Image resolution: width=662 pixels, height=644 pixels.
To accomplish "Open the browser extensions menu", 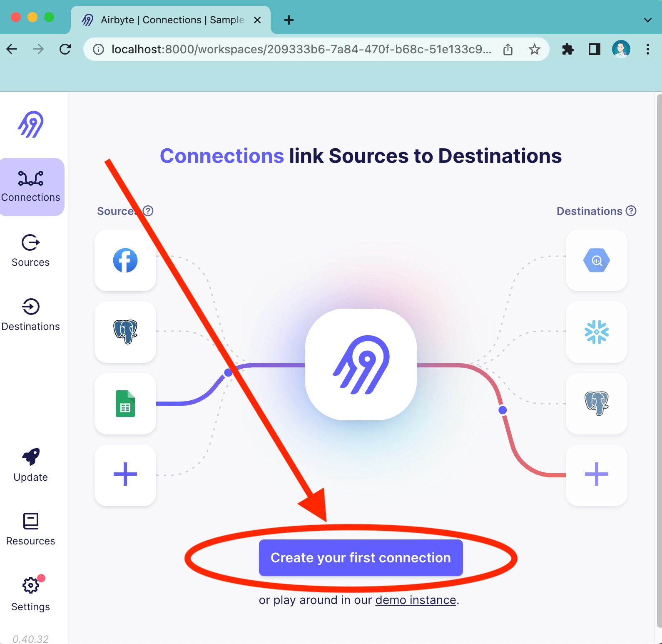I will [568, 49].
